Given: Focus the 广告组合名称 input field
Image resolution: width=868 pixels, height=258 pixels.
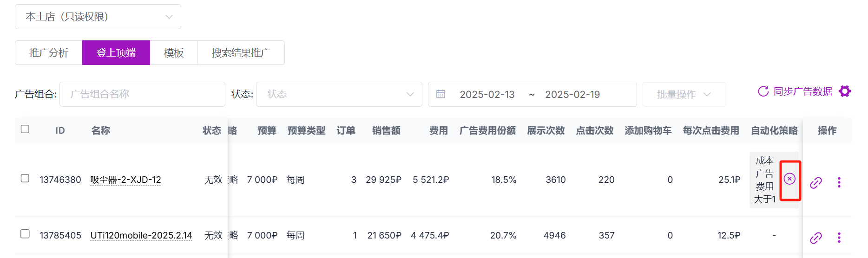Looking at the screenshot, I should [142, 94].
